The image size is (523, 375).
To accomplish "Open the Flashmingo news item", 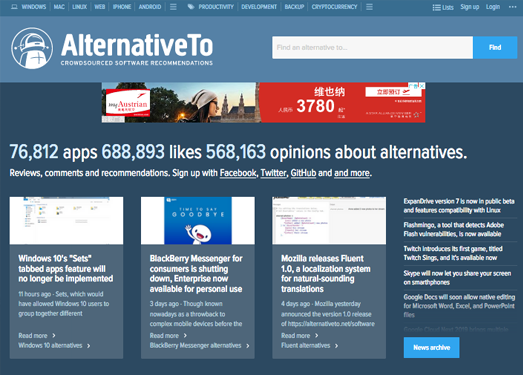I will (454, 229).
